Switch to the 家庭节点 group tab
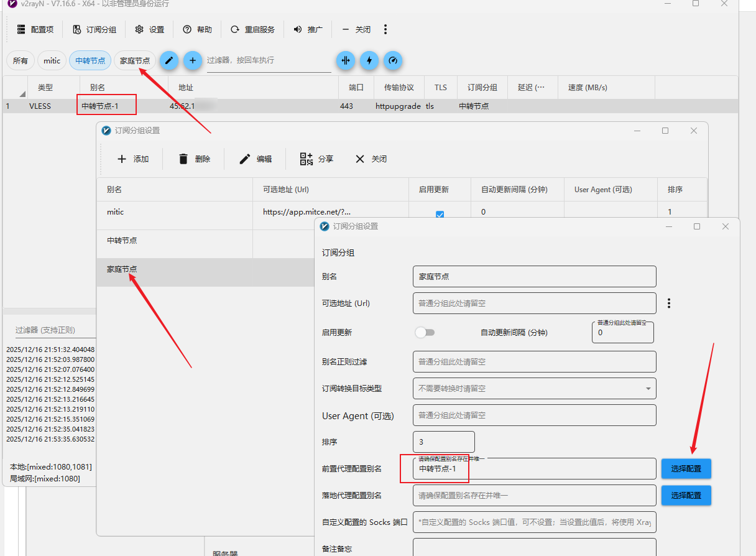 click(135, 60)
